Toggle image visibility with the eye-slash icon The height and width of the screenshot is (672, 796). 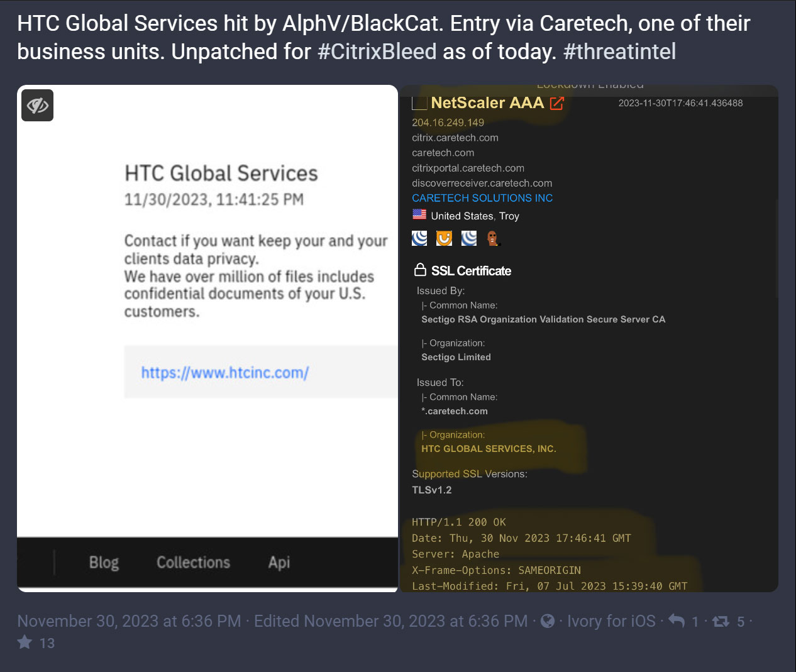tap(37, 105)
